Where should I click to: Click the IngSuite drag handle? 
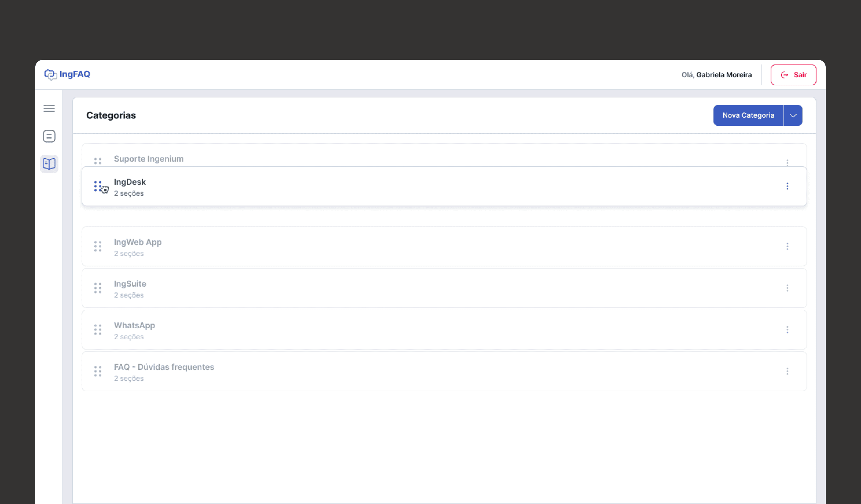coord(98,288)
